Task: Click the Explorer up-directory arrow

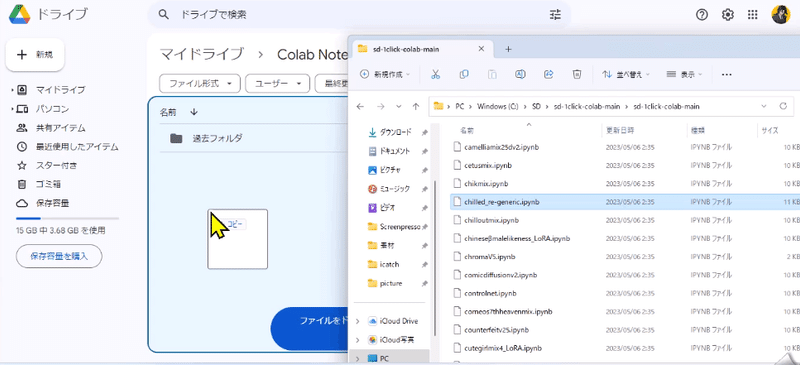Action: pos(416,107)
